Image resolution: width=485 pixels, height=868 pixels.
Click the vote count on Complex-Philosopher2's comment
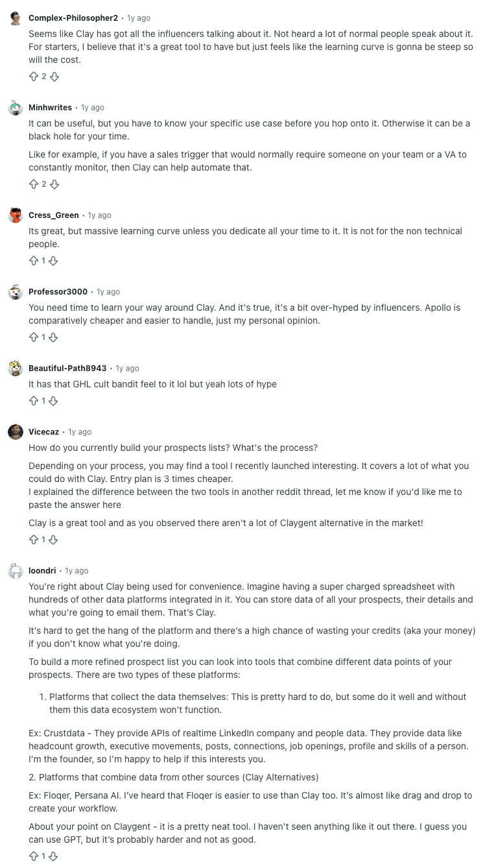43,76
